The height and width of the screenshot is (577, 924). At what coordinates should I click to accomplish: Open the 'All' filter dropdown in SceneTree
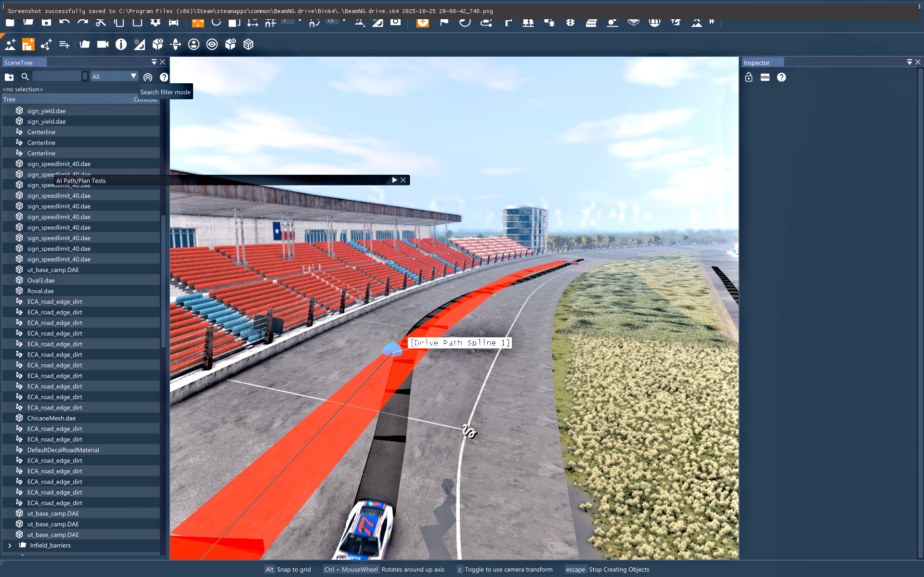click(x=114, y=77)
